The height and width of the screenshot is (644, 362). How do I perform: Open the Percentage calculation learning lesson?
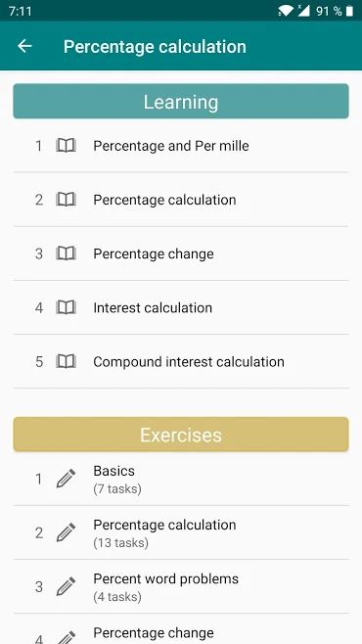click(181, 200)
